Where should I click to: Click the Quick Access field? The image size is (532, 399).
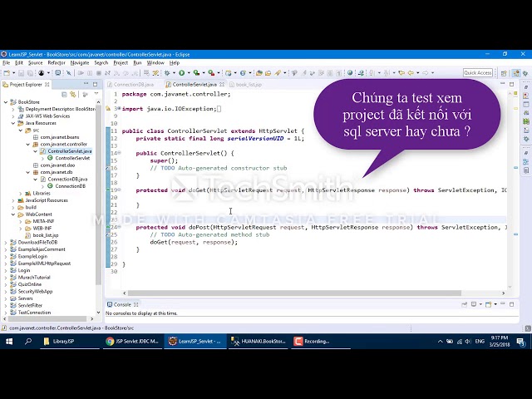(478, 73)
